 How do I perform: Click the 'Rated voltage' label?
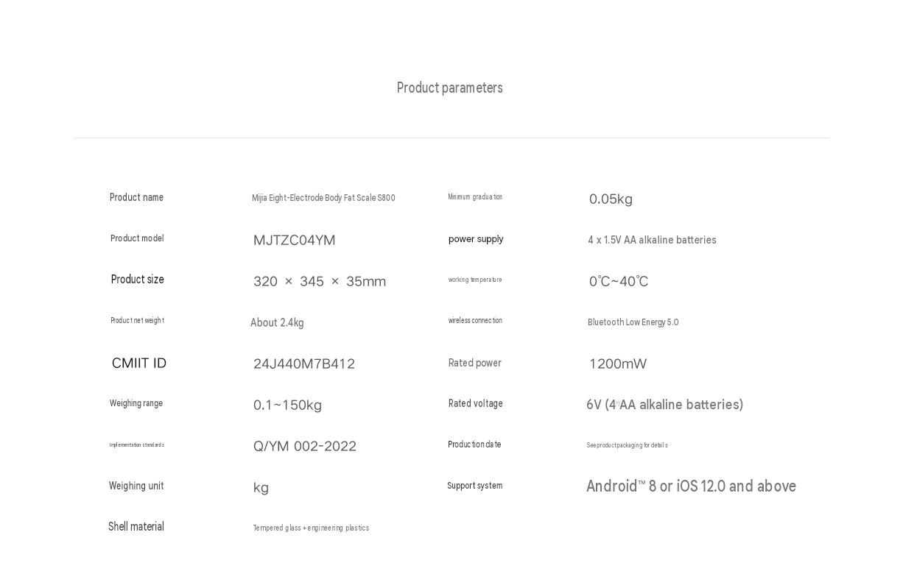475,403
